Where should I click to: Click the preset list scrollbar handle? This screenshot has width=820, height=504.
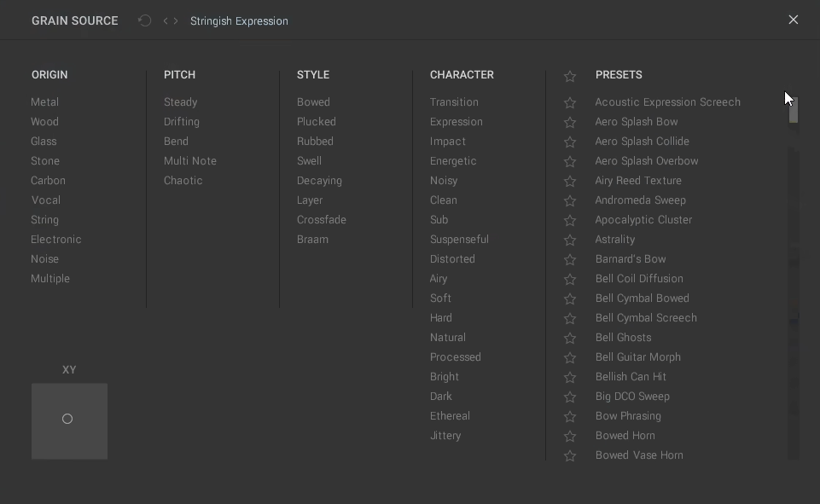pyautogui.click(x=793, y=111)
